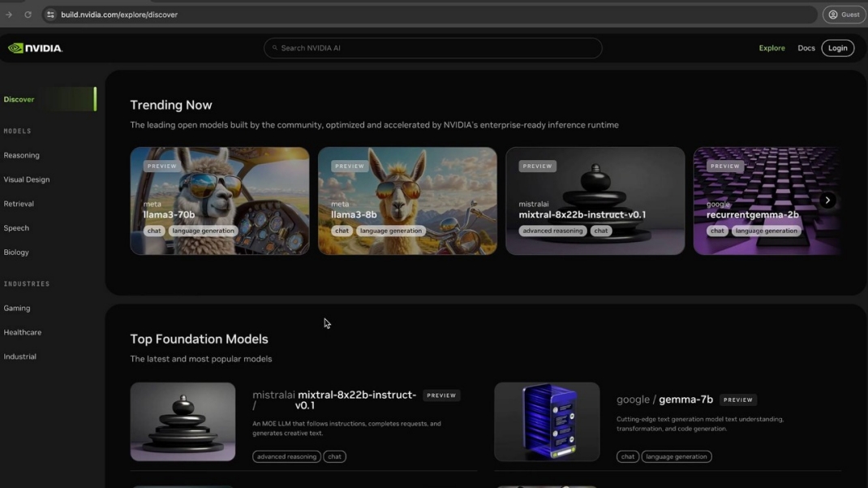Open the Healthcare industry category

[23, 332]
